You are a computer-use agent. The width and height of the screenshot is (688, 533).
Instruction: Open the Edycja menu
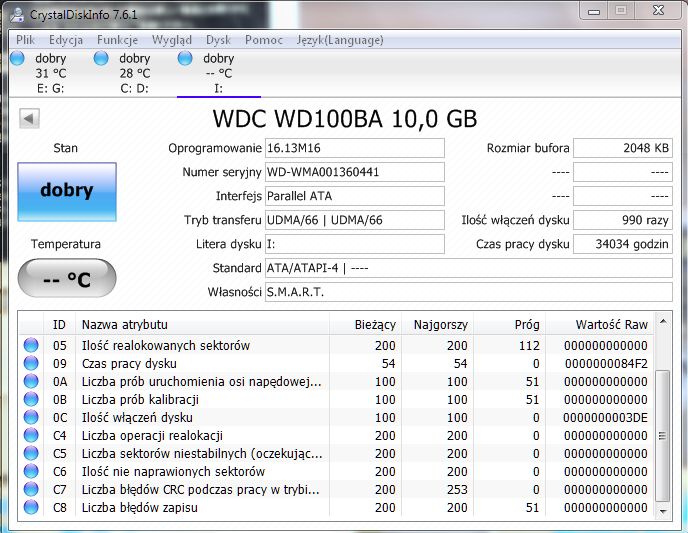click(x=66, y=40)
